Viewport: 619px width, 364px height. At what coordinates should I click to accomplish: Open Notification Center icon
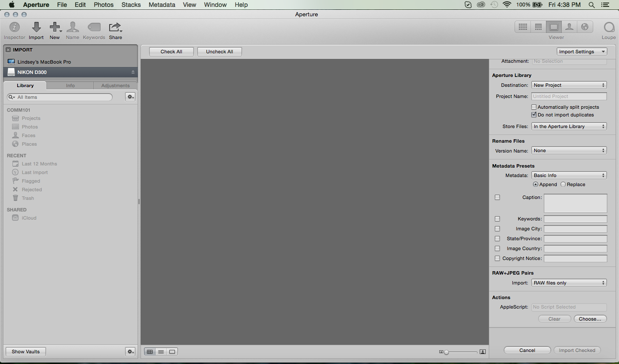605,5
